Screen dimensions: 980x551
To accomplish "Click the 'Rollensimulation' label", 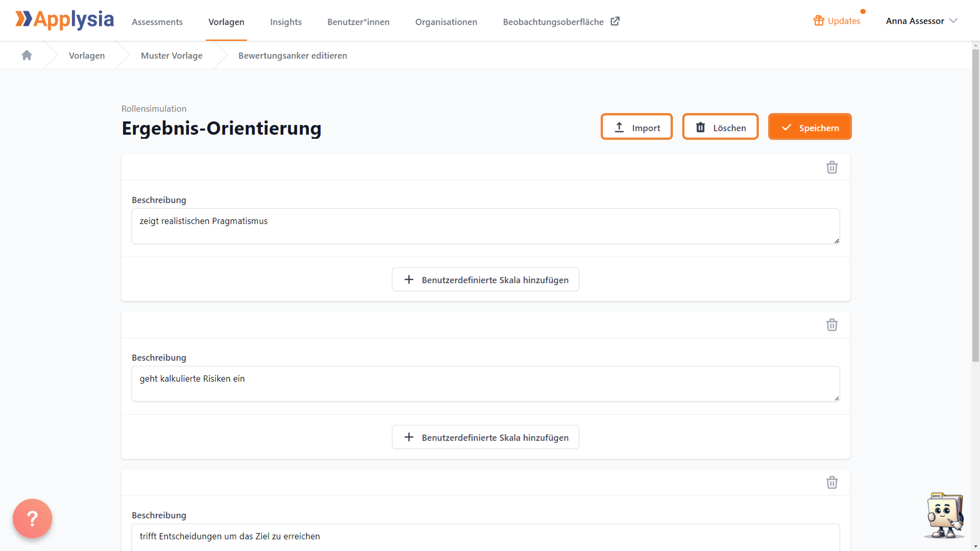I will click(x=154, y=109).
